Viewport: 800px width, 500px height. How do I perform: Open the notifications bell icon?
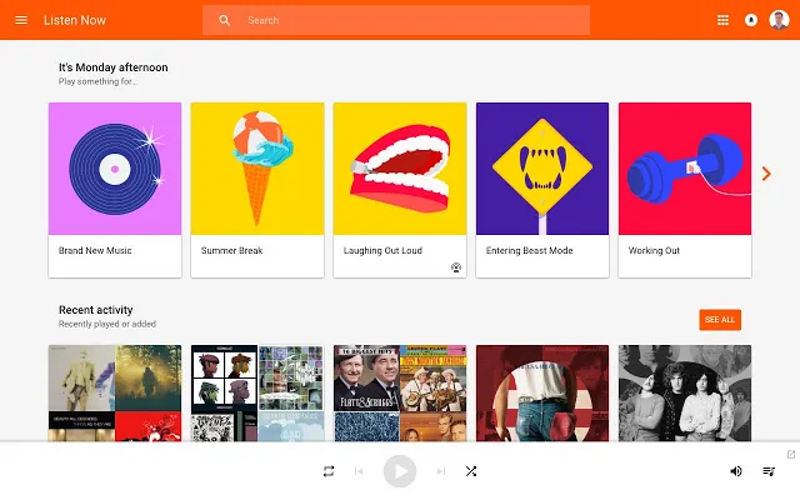(751, 20)
